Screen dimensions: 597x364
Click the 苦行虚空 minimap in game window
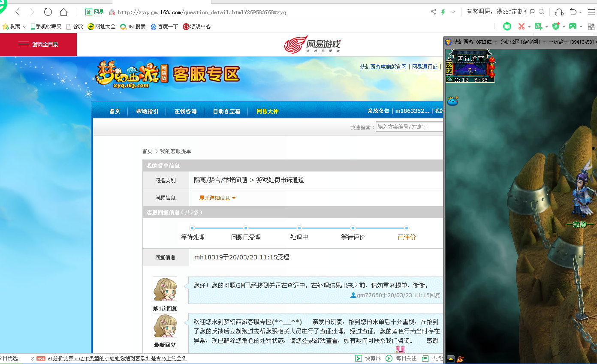coord(470,65)
